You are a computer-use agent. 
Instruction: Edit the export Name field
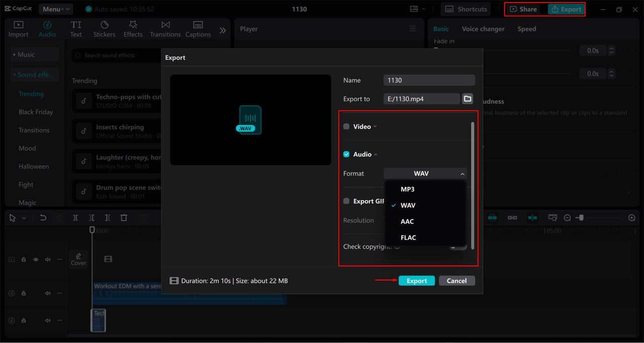click(429, 80)
